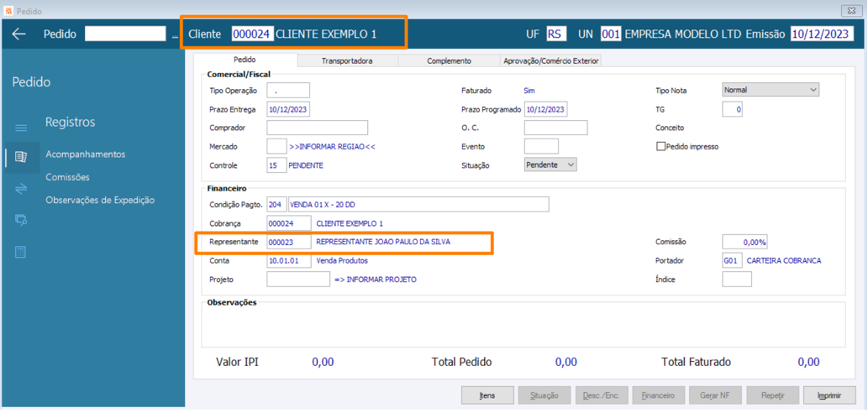Click the Cobrança code field

click(288, 223)
